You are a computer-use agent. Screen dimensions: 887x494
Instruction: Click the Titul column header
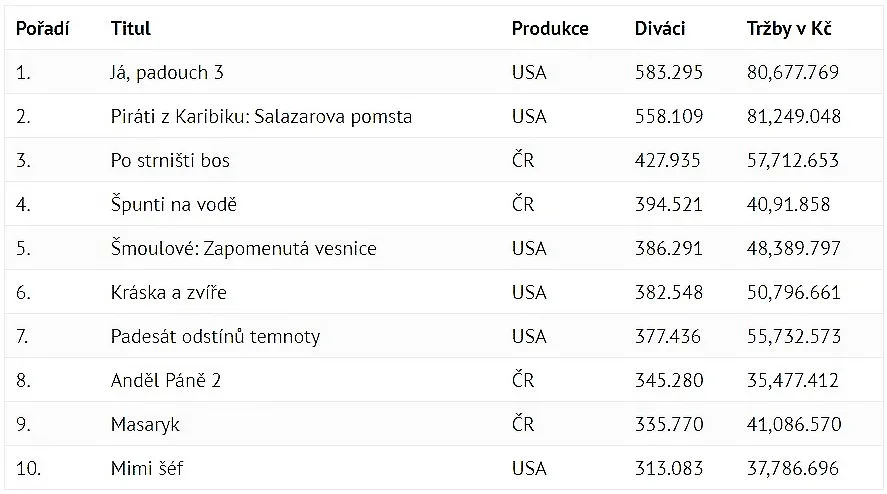point(131,28)
